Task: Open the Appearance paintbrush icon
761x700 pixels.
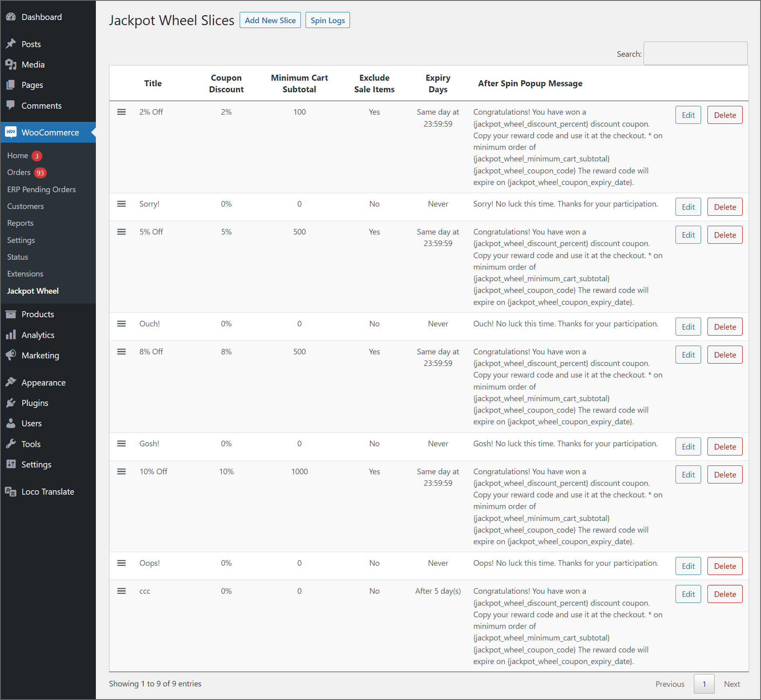Action: tap(11, 382)
